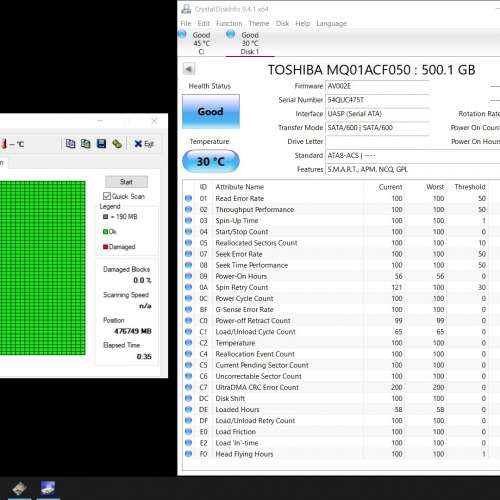Click the Transfer Mode field SATA/600
The height and width of the screenshot is (500, 500).
point(377,128)
